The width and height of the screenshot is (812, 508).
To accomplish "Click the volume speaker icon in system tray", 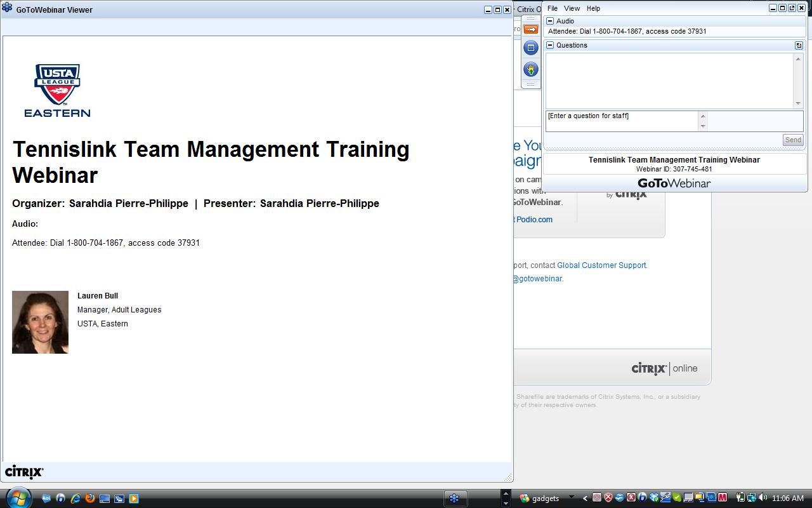I will 763,498.
